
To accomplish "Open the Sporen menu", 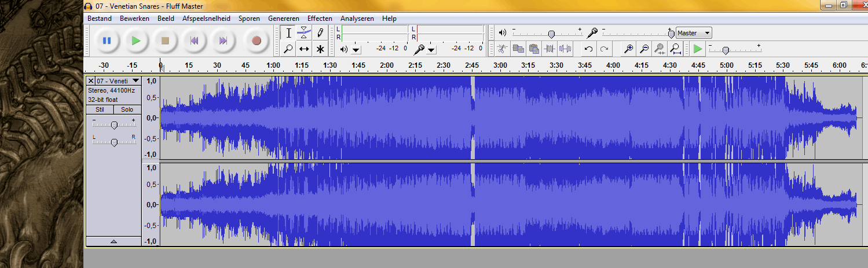I will point(249,19).
